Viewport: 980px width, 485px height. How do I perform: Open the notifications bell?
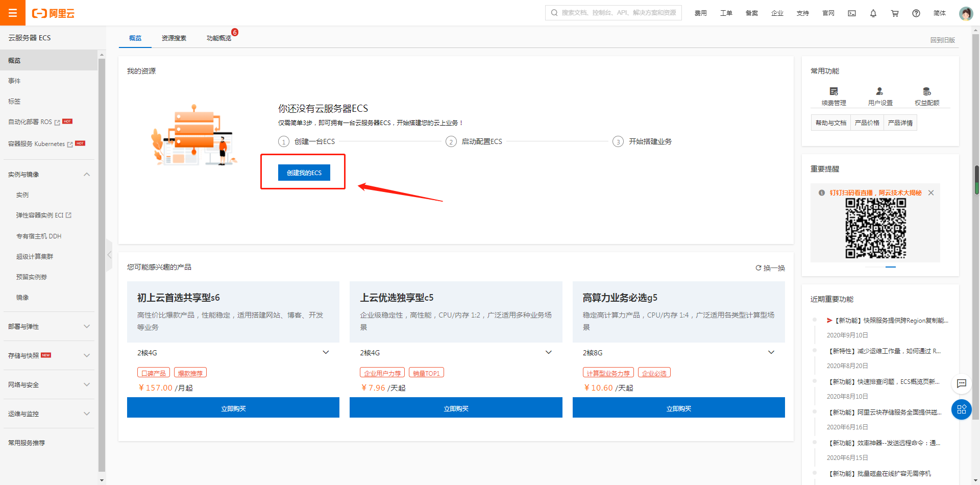873,13
